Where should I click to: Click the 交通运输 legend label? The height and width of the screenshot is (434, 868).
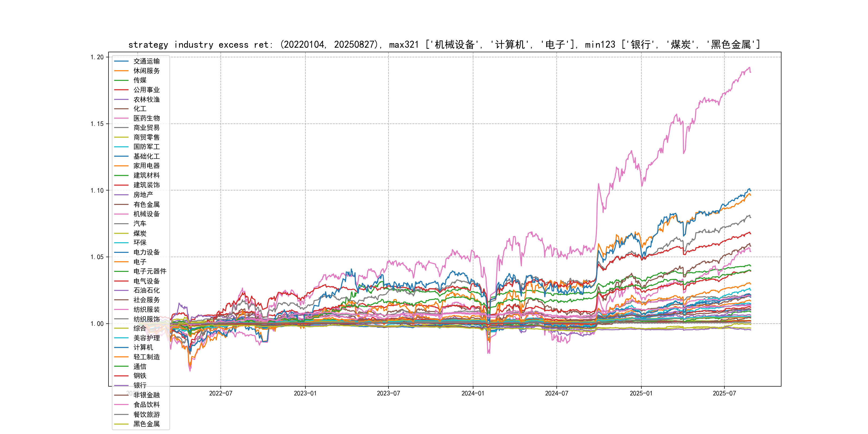point(146,61)
